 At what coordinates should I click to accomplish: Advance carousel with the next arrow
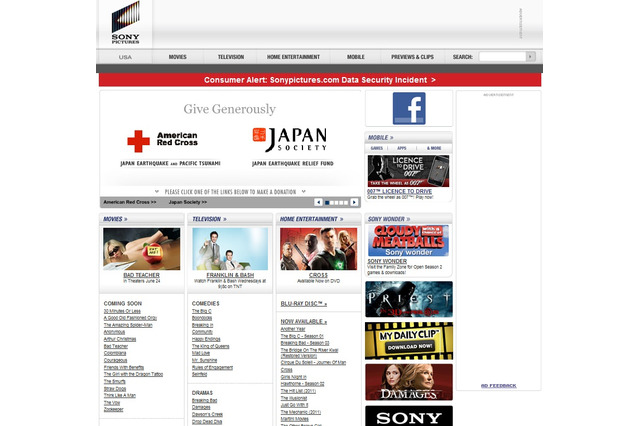(x=354, y=202)
